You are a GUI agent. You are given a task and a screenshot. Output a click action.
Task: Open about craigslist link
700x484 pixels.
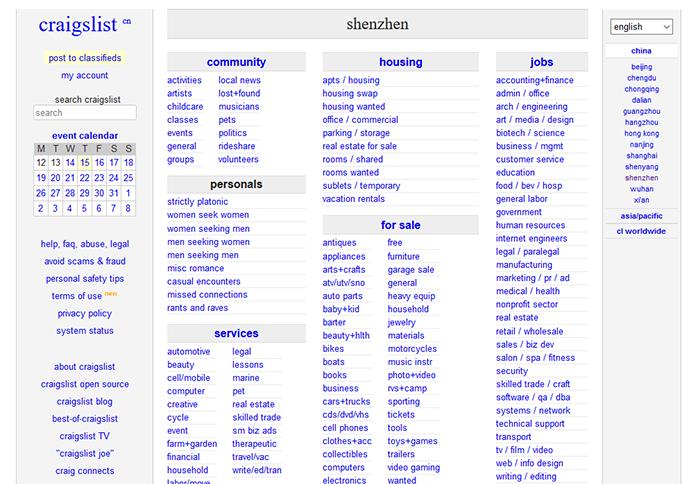pyautogui.click(x=85, y=367)
